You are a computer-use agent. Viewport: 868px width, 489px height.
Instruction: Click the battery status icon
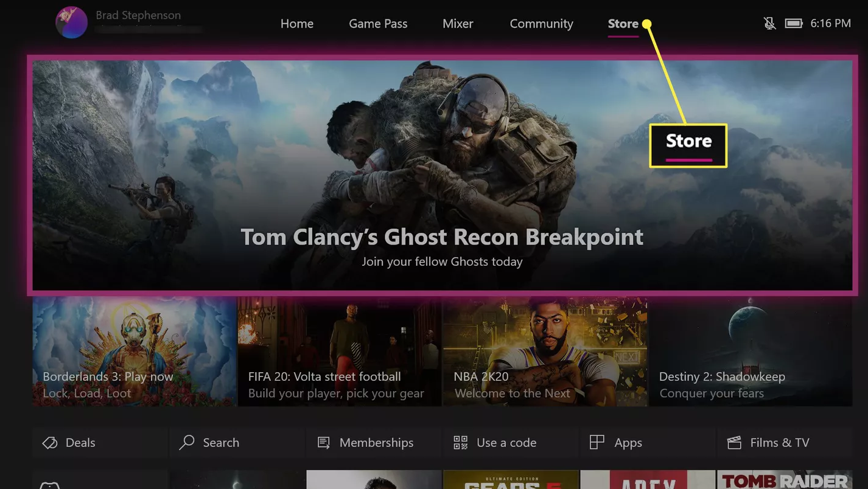pyautogui.click(x=794, y=24)
